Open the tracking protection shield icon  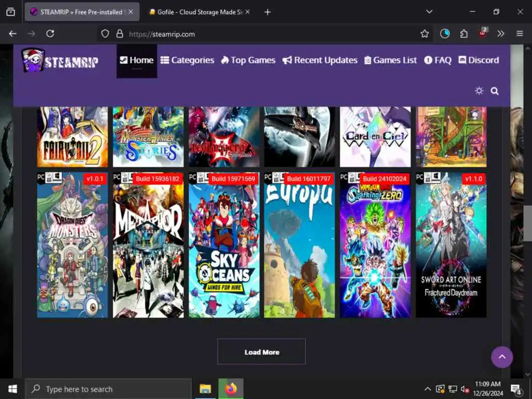click(x=105, y=34)
